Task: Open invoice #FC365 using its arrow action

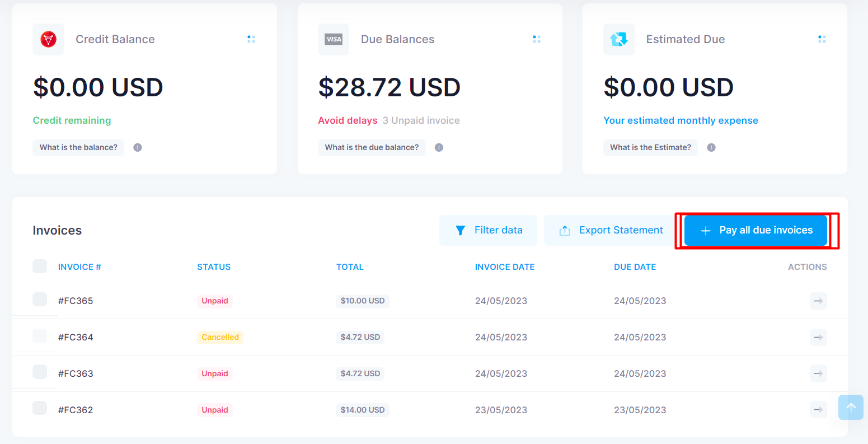Action: tap(818, 301)
